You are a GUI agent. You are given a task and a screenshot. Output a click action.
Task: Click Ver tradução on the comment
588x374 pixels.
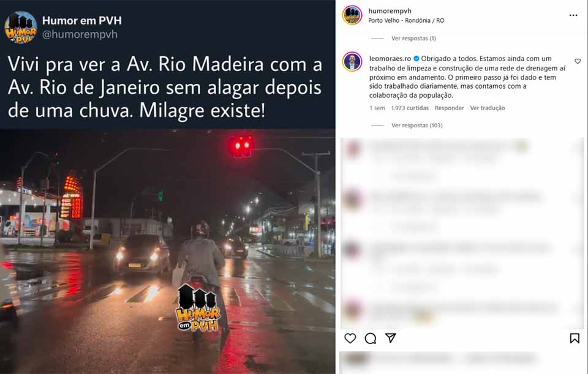tap(488, 108)
